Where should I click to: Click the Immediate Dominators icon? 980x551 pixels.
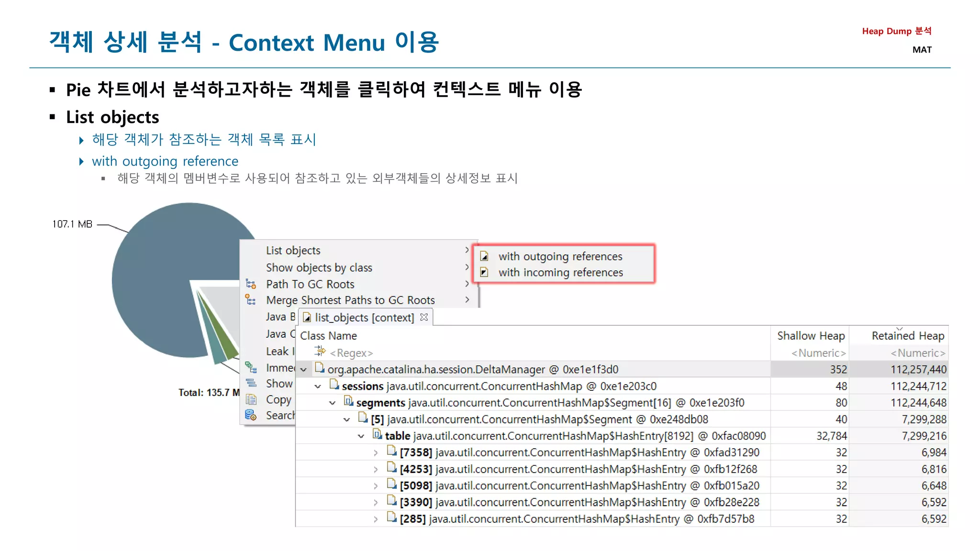coord(251,367)
